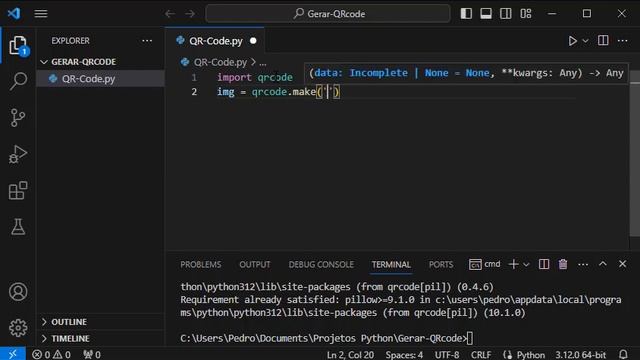This screenshot has width=640, height=360.
Task: Toggle primary side bar visibility
Action: (466, 13)
